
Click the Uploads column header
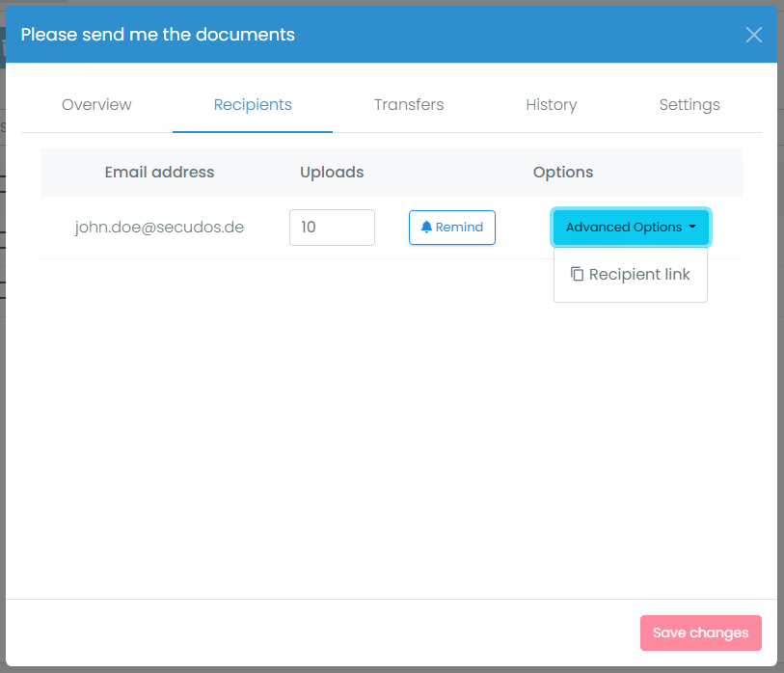click(x=332, y=172)
